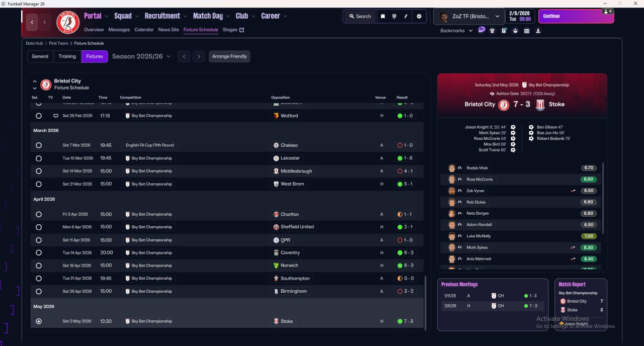Open the 9+ chat messages bookmark icon
The image size is (644, 346).
481,30
